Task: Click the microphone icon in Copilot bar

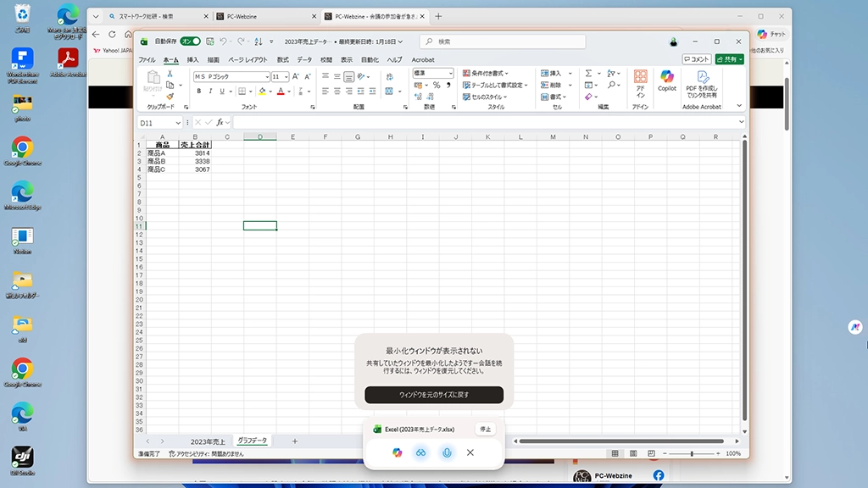Action: pyautogui.click(x=446, y=452)
